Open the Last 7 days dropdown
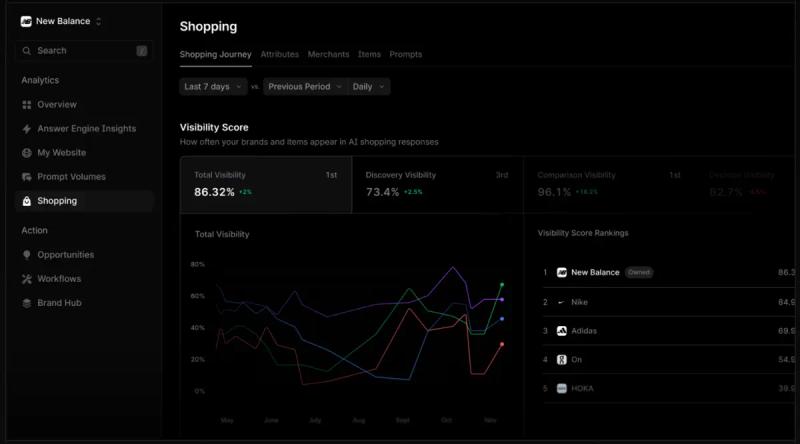800x444 pixels. click(213, 87)
